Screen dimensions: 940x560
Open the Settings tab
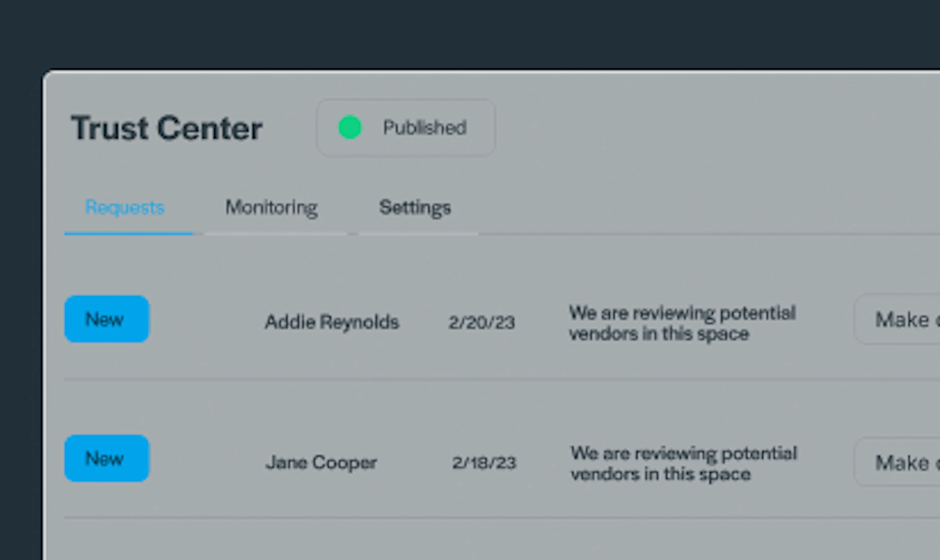pyautogui.click(x=415, y=207)
